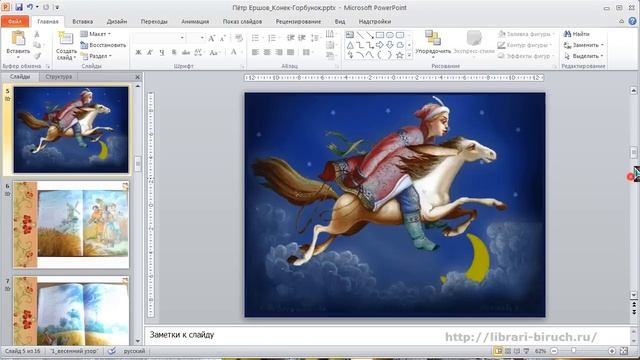Align text right in paragraph group
640x360 pixels.
click(279, 52)
